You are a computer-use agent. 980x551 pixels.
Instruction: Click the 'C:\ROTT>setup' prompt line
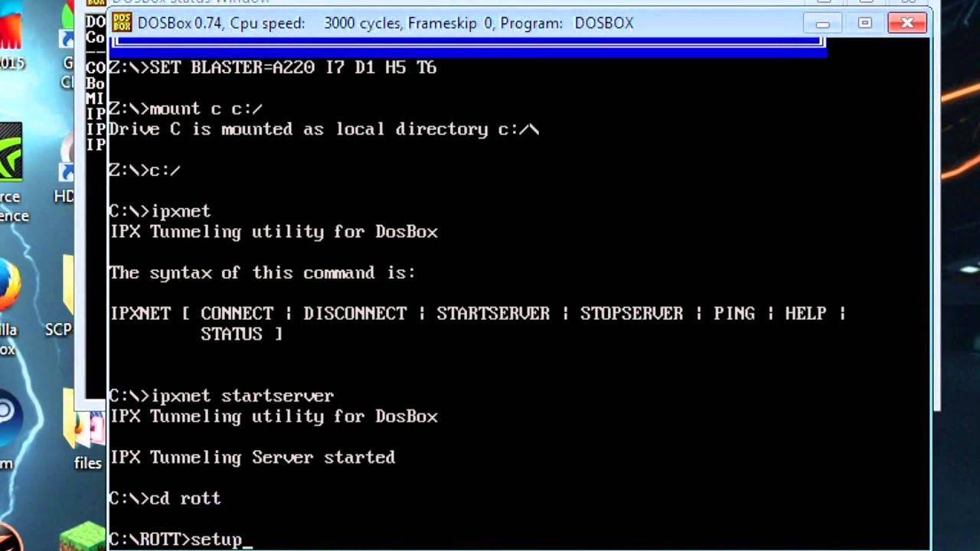[180, 540]
